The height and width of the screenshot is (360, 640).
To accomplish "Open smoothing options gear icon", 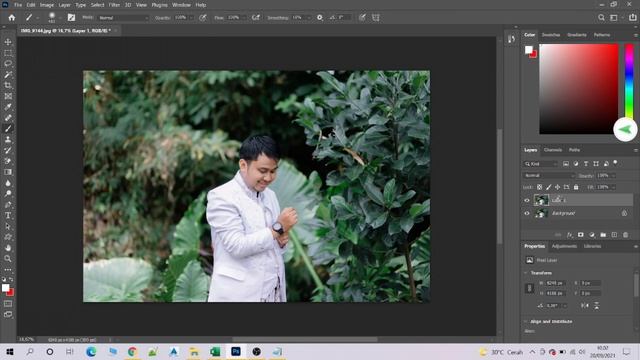I will click(320, 18).
